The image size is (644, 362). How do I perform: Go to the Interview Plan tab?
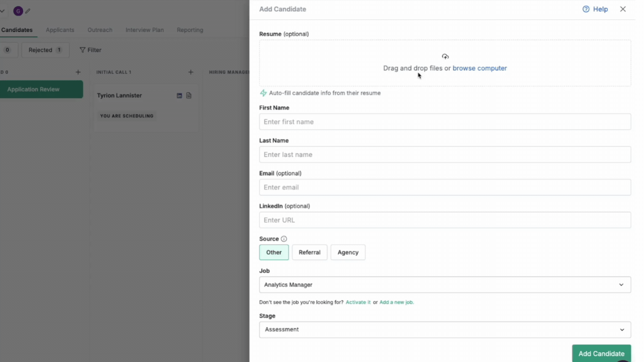(x=145, y=30)
